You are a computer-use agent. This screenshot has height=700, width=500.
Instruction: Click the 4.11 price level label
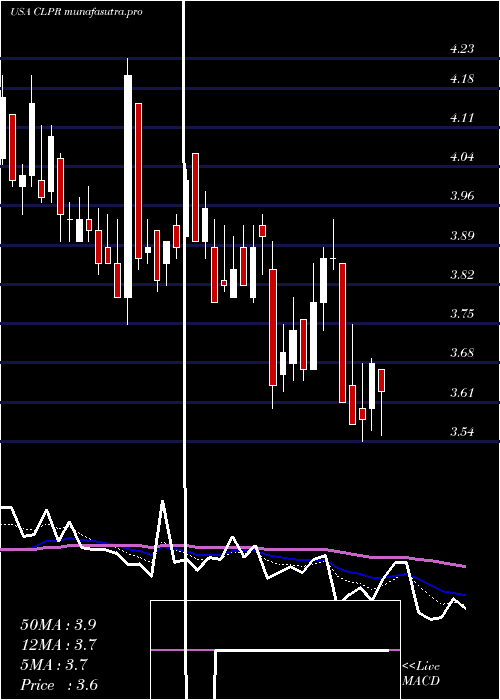click(x=462, y=118)
